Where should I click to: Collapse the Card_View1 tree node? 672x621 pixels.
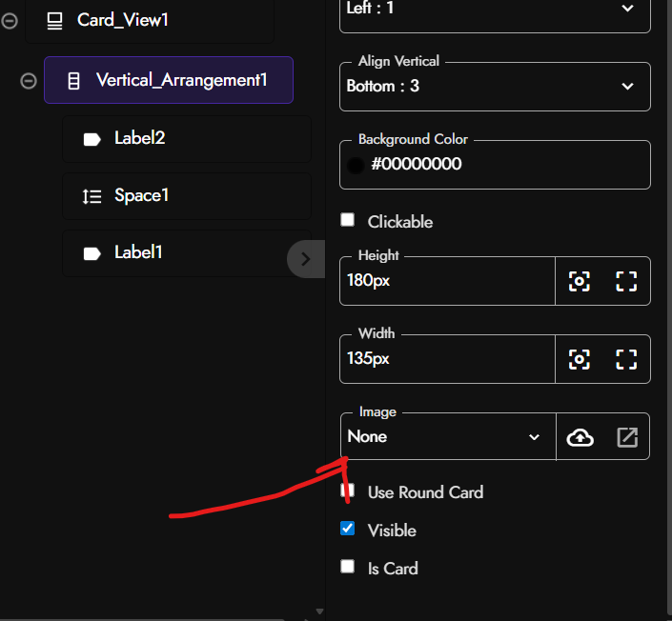point(10,21)
